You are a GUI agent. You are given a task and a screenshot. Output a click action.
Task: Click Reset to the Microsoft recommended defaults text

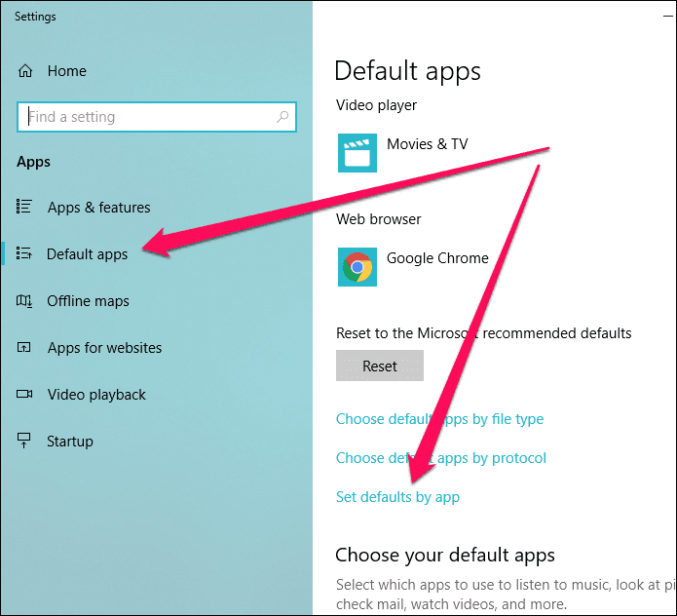pyautogui.click(x=483, y=333)
